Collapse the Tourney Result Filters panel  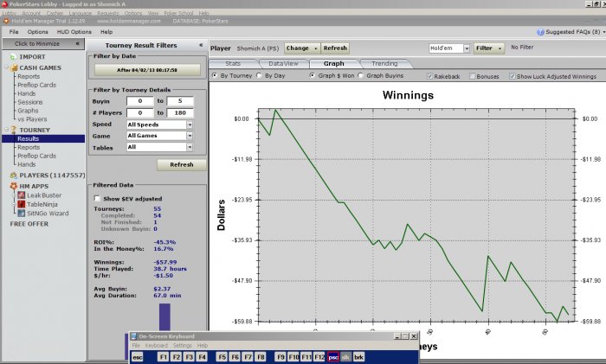click(x=201, y=44)
